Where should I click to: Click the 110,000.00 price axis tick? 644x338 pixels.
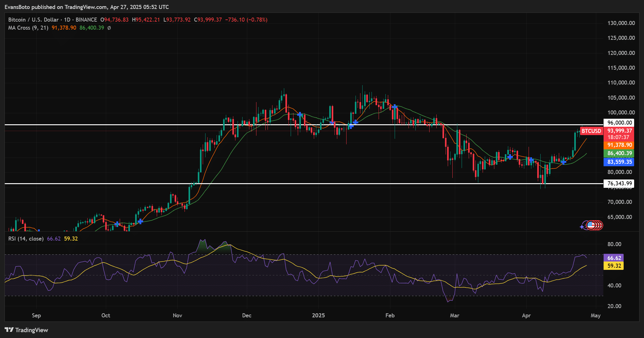tap(621, 83)
